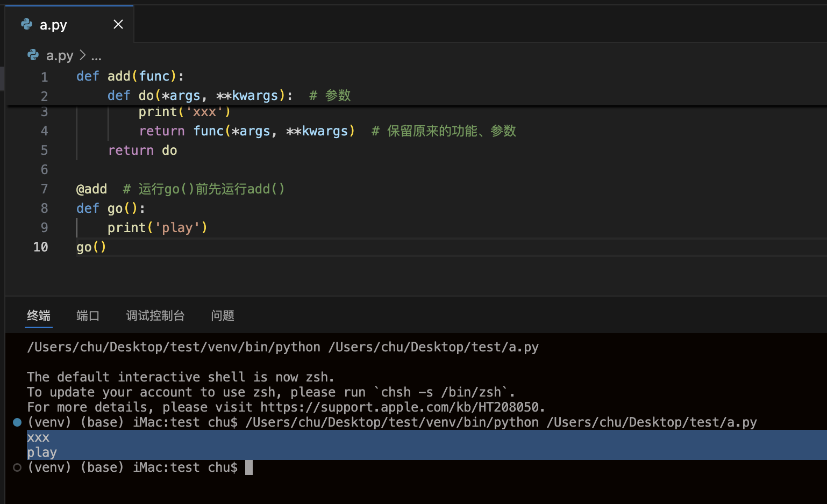Click the go() call on line 10

(x=91, y=247)
